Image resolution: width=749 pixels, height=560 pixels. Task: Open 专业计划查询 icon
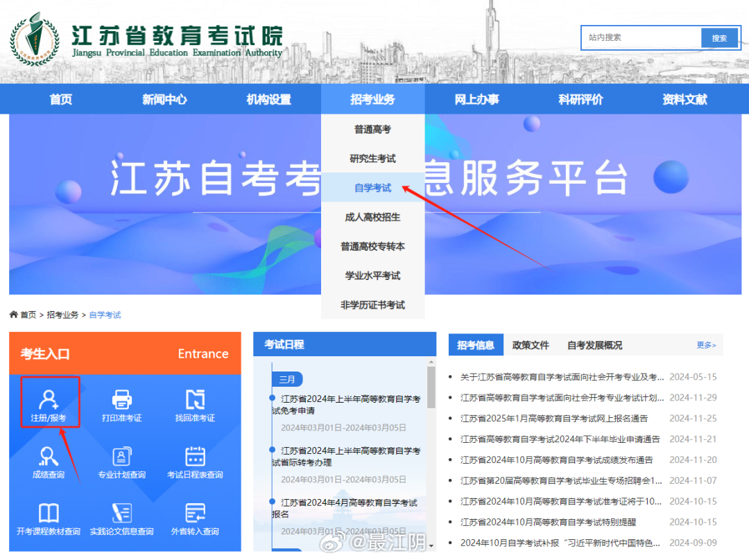(x=122, y=462)
